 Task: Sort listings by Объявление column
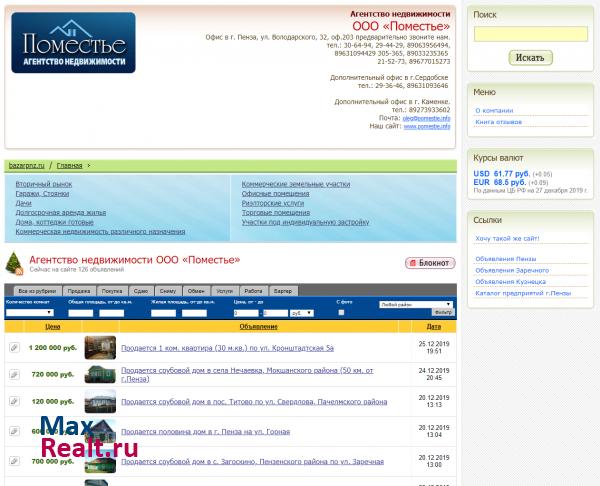[x=259, y=327]
